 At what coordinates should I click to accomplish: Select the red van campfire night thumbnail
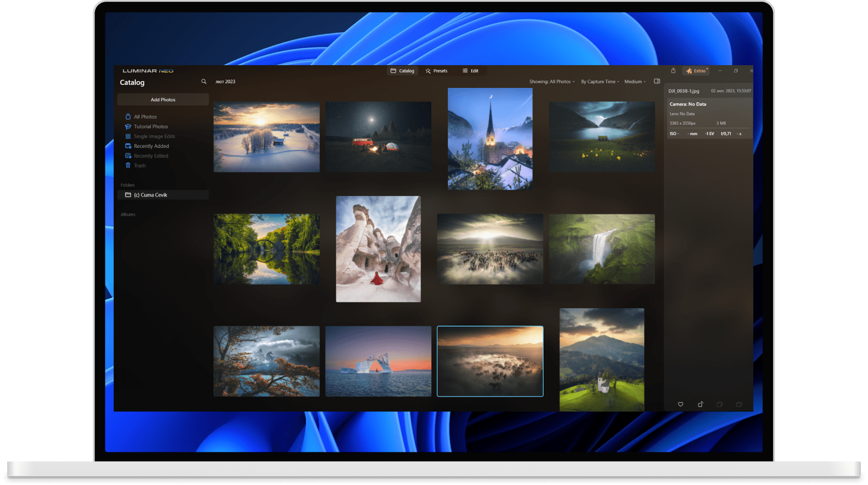coord(378,137)
